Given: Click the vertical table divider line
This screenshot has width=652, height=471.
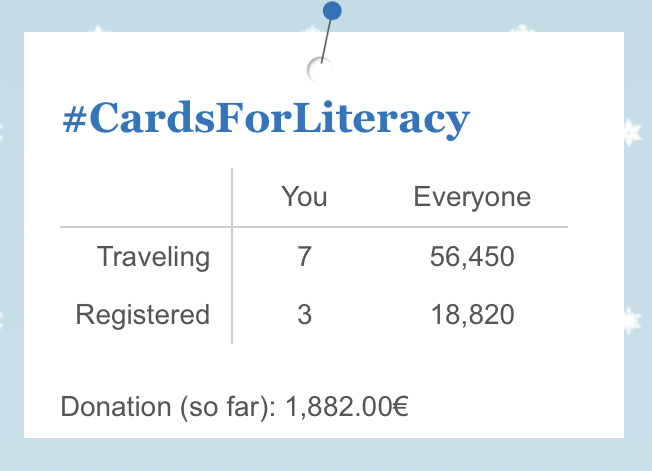Looking at the screenshot, I should pyautogui.click(x=232, y=256).
